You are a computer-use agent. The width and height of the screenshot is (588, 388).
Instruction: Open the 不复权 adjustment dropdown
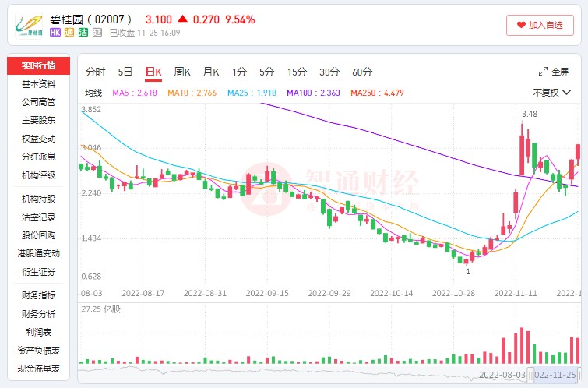[551, 92]
